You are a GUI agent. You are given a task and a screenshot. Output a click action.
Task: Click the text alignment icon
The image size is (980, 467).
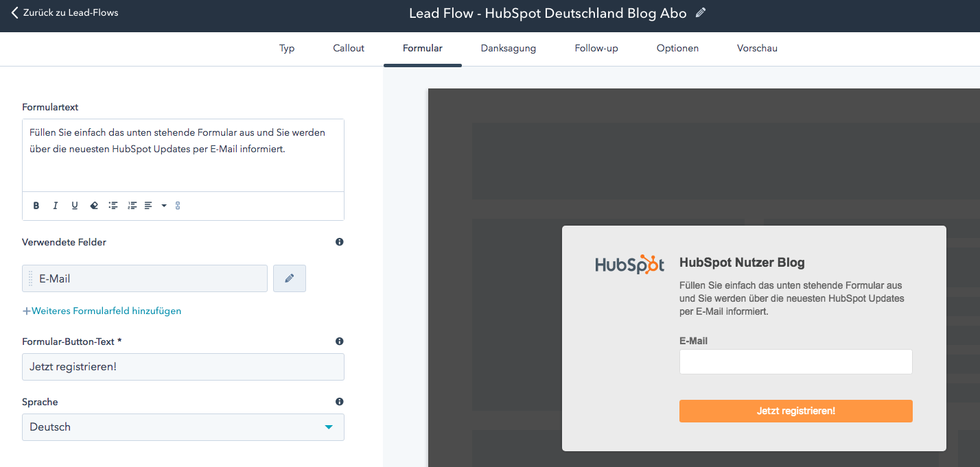click(x=148, y=206)
